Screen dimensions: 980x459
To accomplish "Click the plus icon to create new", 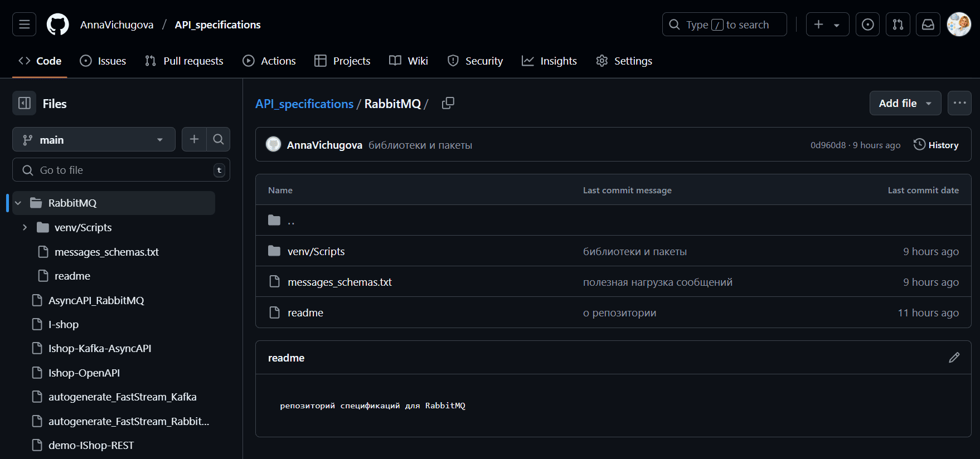I will [827, 25].
